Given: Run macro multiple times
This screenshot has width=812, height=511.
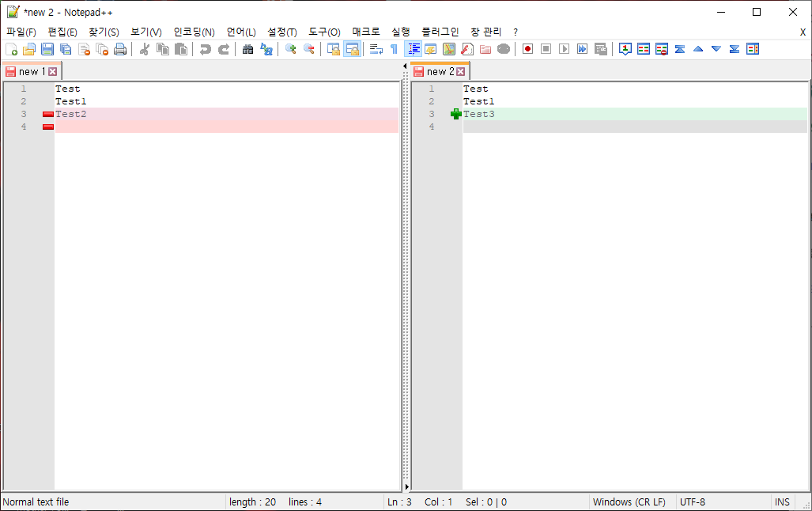Looking at the screenshot, I should 582,49.
